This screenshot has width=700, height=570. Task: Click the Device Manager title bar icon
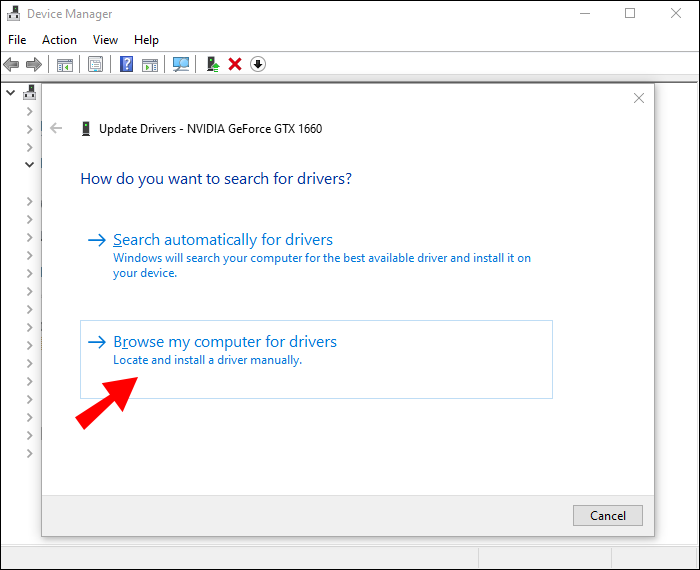point(13,14)
